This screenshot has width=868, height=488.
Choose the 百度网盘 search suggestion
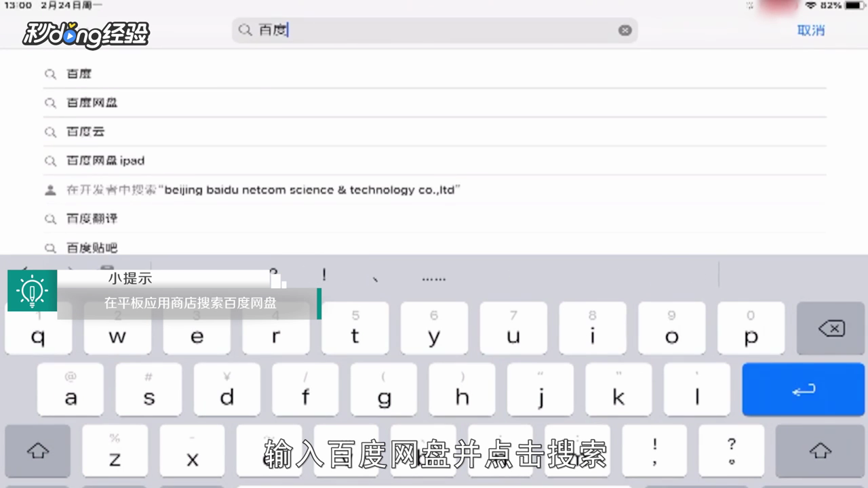click(435, 103)
